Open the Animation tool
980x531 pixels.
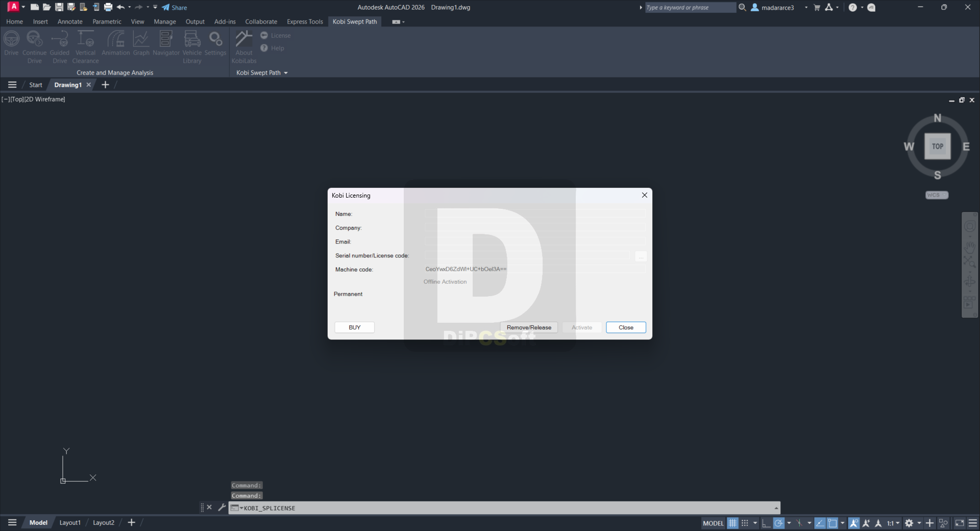click(116, 43)
